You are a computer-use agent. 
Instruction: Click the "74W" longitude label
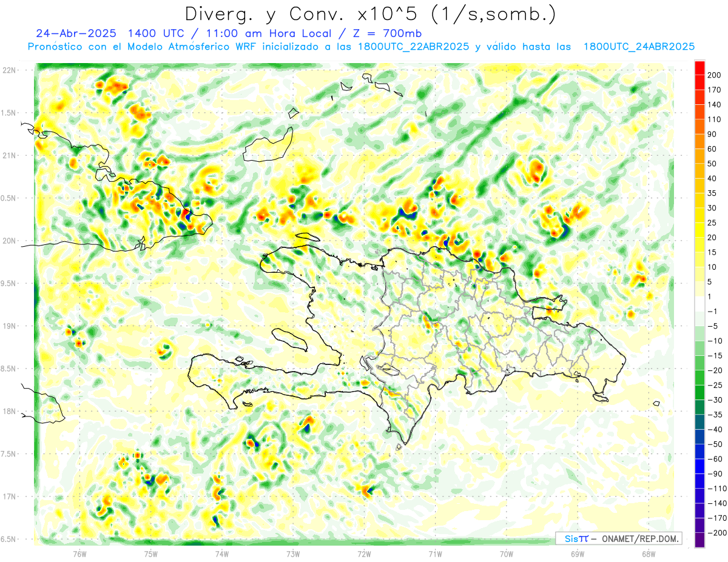pyautogui.click(x=222, y=554)
